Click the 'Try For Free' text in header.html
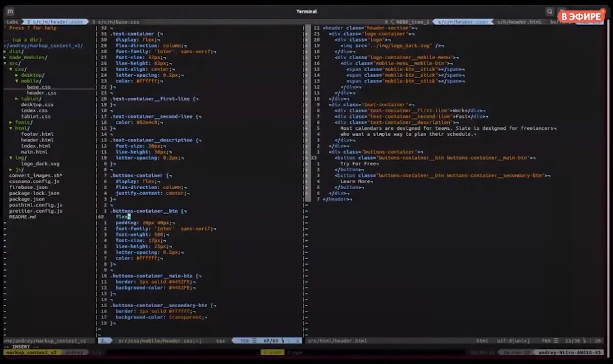 coord(359,164)
